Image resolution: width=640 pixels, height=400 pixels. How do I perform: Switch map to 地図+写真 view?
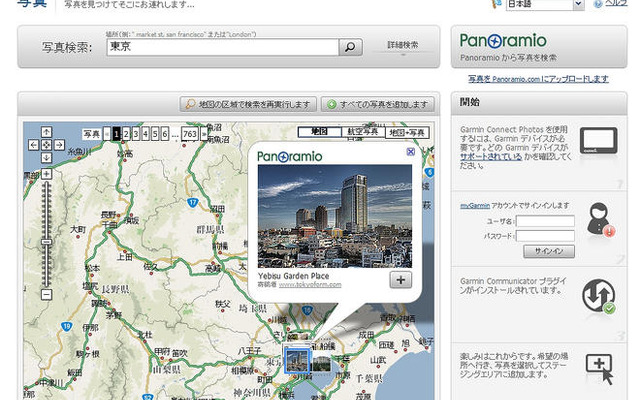click(x=407, y=132)
